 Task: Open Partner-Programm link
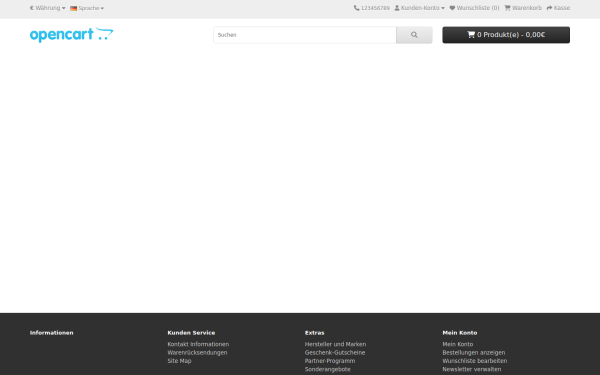tap(330, 361)
